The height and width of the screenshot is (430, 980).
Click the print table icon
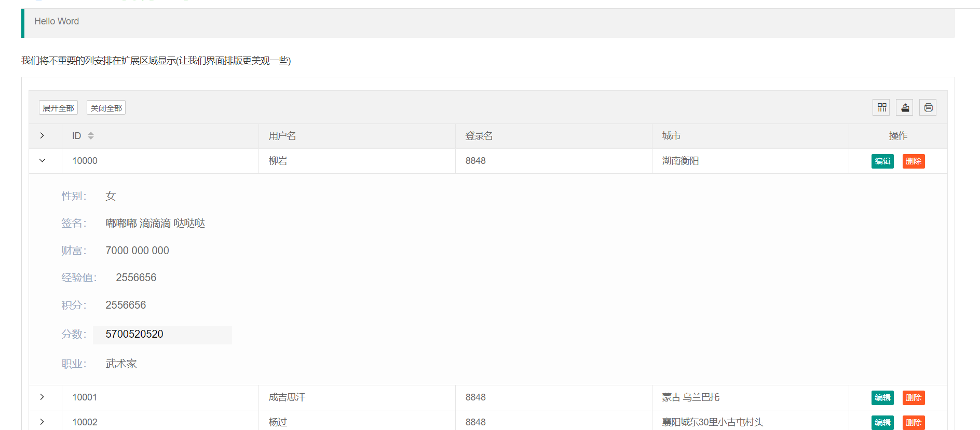pyautogui.click(x=928, y=107)
